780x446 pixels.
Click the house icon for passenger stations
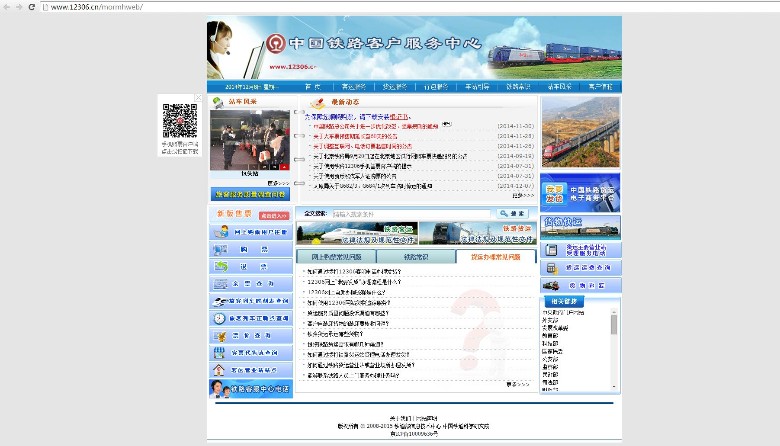click(x=219, y=370)
